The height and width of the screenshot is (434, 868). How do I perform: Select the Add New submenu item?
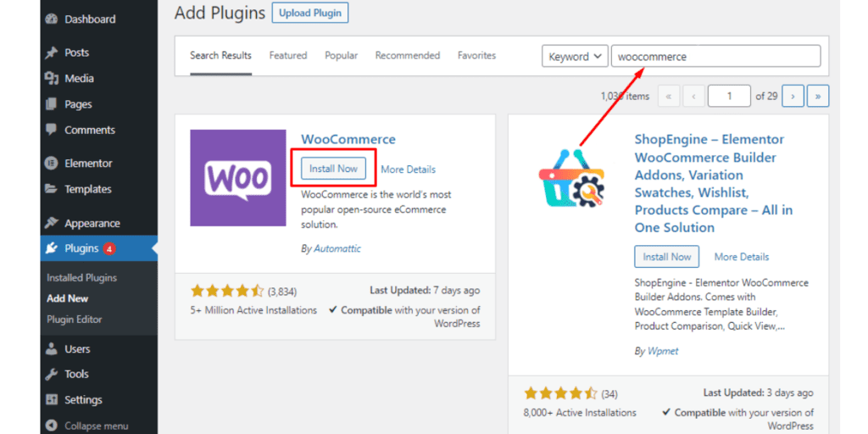pos(68,298)
